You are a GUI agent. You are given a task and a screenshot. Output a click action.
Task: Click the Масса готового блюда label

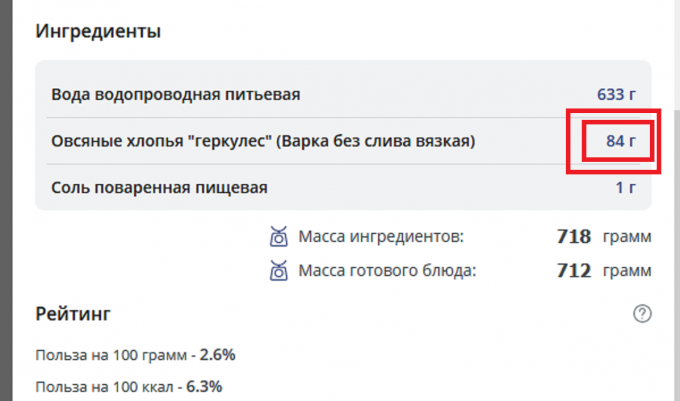pyautogui.click(x=387, y=271)
